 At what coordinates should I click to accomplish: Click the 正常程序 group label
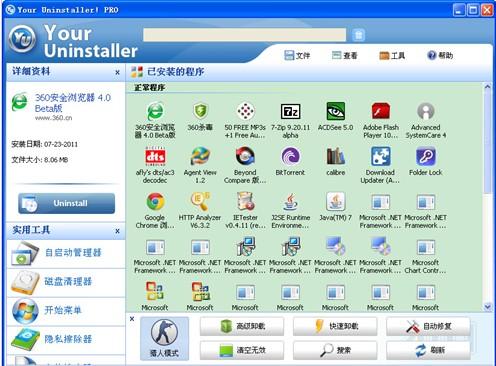tap(150, 88)
